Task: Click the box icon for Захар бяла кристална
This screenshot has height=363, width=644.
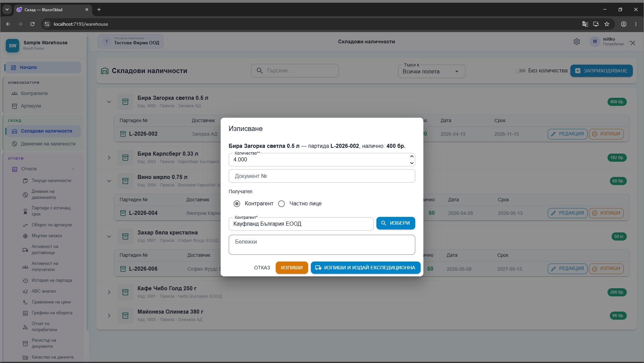Action: tap(125, 236)
